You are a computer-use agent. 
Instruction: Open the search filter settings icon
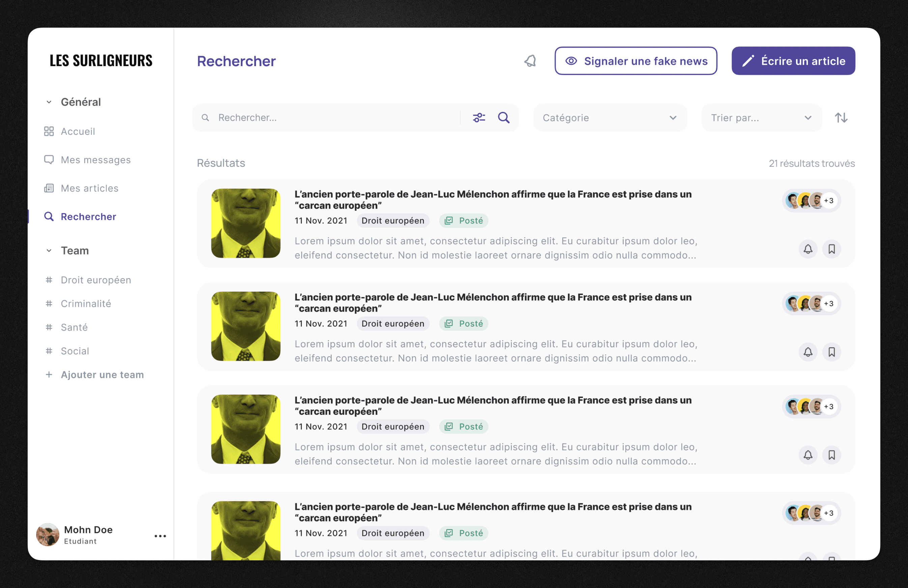[x=479, y=117]
